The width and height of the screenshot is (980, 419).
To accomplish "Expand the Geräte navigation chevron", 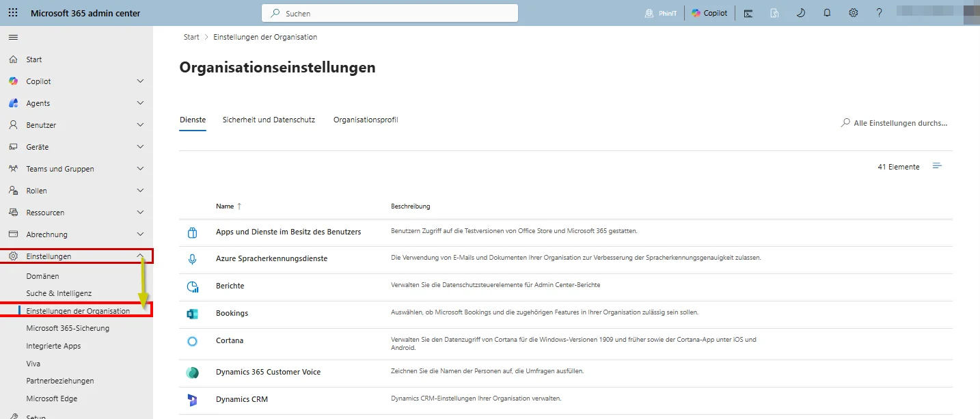I will [x=140, y=147].
